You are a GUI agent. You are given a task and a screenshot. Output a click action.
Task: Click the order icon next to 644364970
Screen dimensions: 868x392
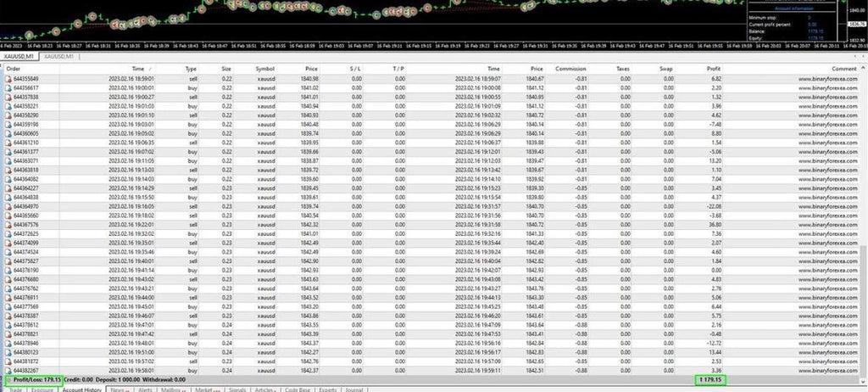coord(8,206)
